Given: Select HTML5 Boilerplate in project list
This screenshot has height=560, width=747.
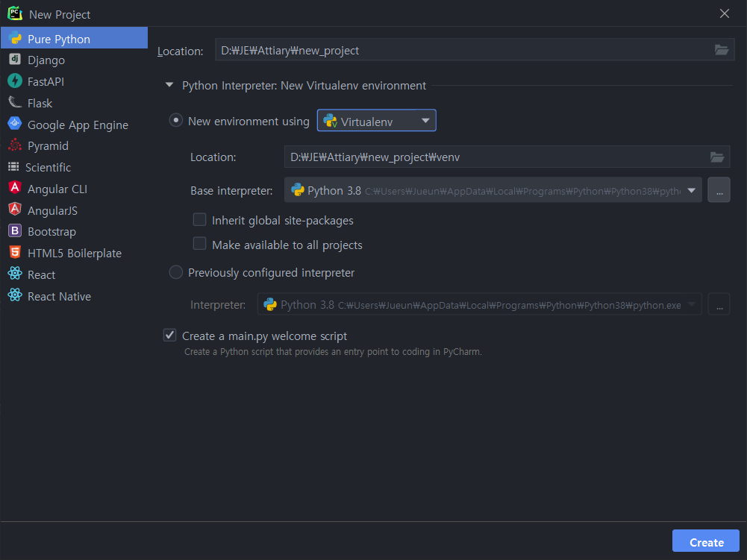Looking at the screenshot, I should point(75,252).
